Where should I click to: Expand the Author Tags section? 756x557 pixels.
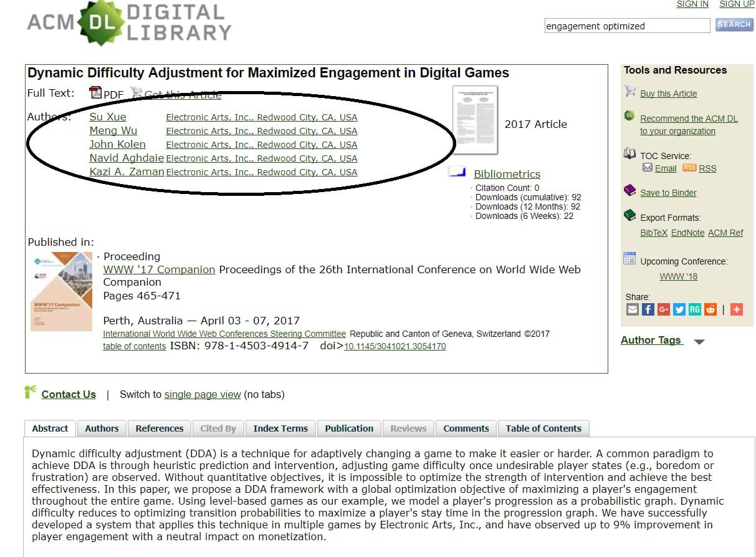[699, 342]
